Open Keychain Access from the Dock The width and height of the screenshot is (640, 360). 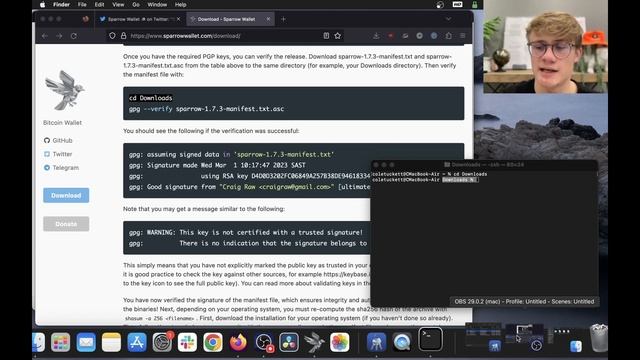pos(376,342)
